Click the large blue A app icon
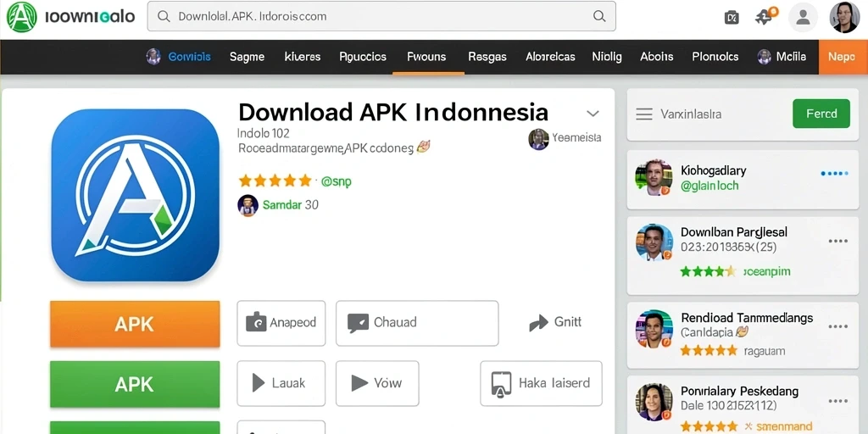Screen dimensions: 868x434 [x=135, y=195]
